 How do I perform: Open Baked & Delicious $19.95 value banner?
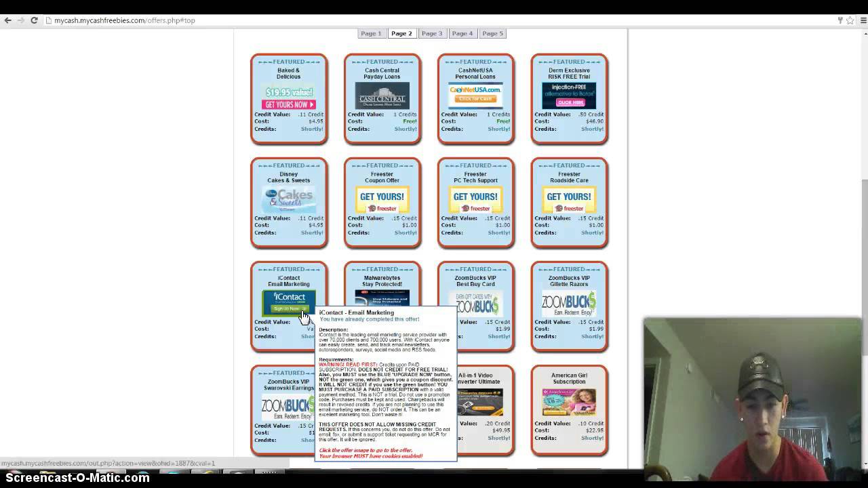pyautogui.click(x=289, y=96)
